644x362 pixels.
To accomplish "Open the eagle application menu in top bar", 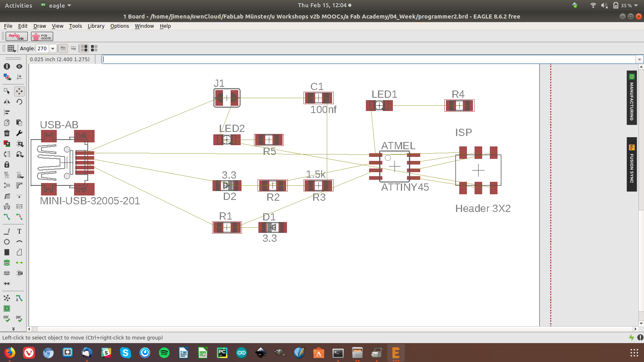I will [56, 5].
